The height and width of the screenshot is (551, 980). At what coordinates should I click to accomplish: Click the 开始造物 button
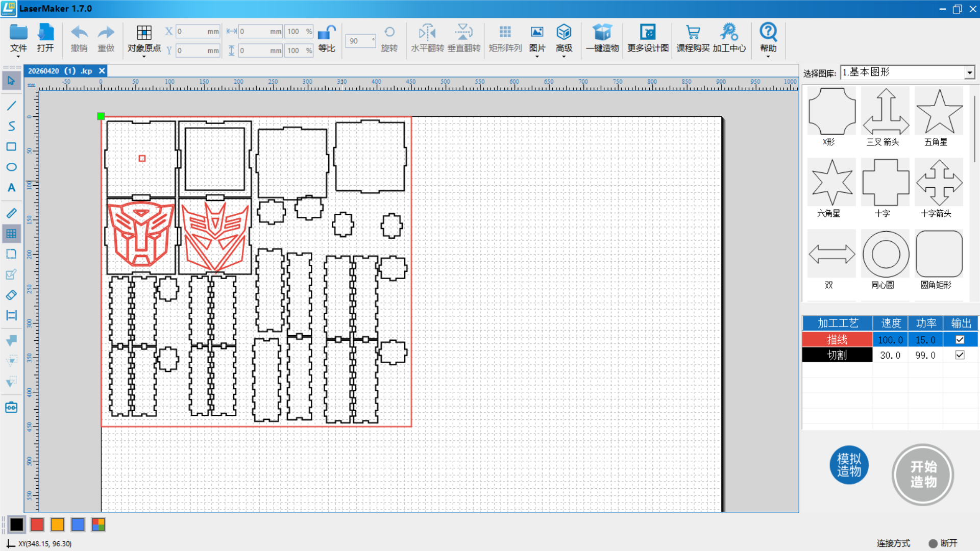923,474
